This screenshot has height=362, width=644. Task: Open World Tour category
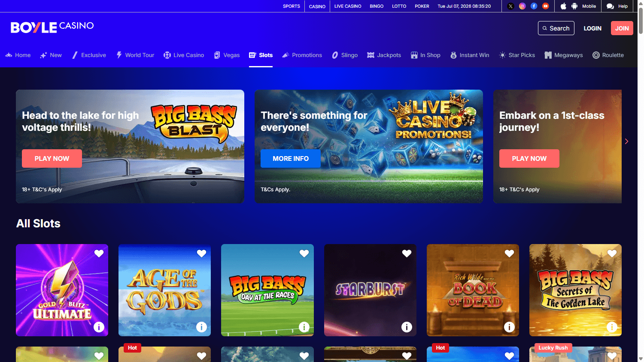[x=135, y=55]
